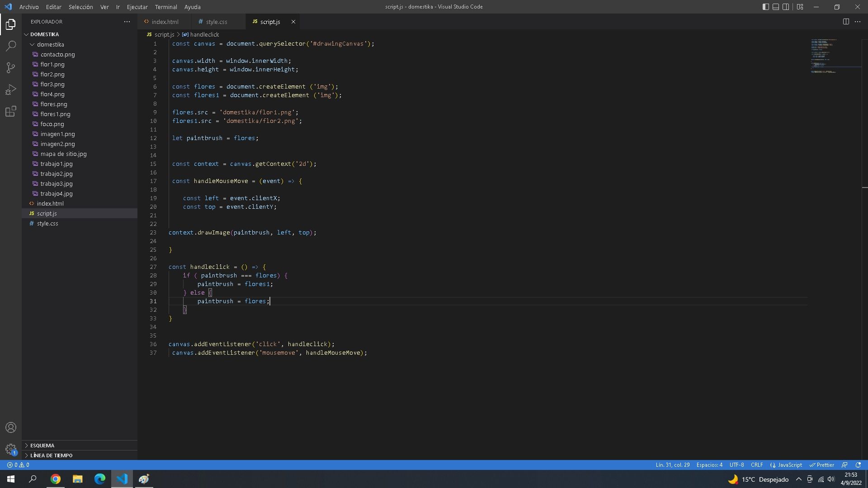Open the Source Control view
Image resolution: width=868 pixels, height=488 pixels.
point(11,68)
